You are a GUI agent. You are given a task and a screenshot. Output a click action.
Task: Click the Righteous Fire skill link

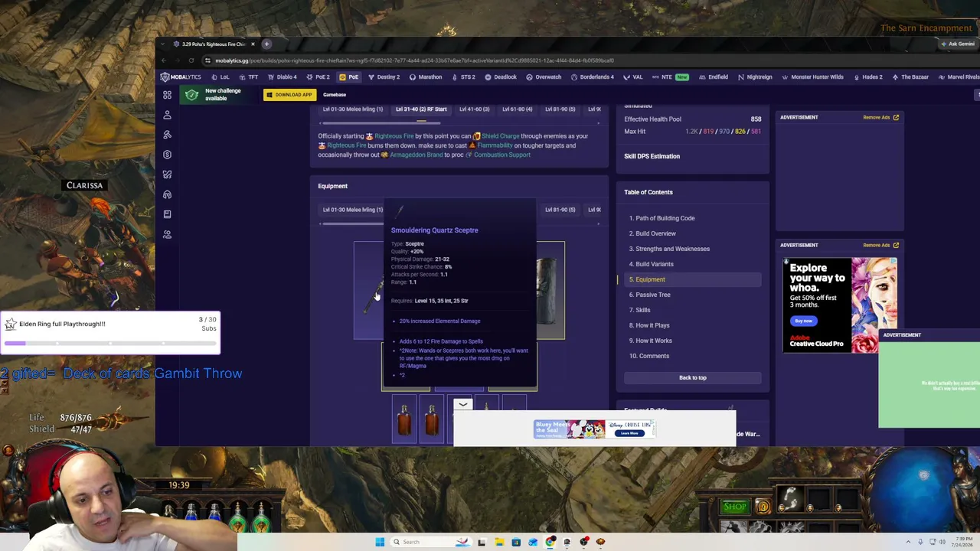[x=394, y=136]
